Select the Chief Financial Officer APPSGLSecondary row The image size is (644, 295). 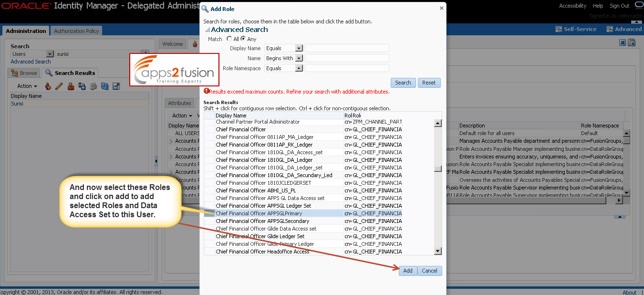(x=303, y=221)
